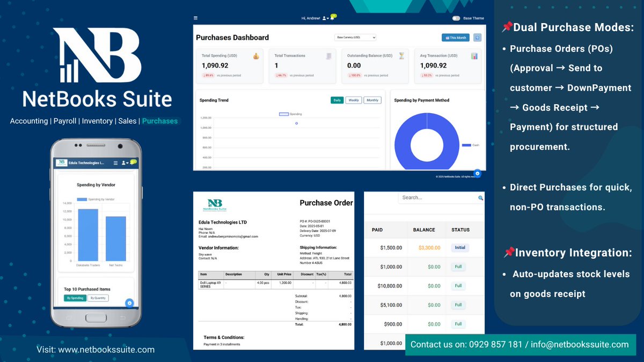Image resolution: width=644 pixels, height=362 pixels.
Task: Click the NetBooks Suite logo on Purchase Order
Action: coord(215,205)
